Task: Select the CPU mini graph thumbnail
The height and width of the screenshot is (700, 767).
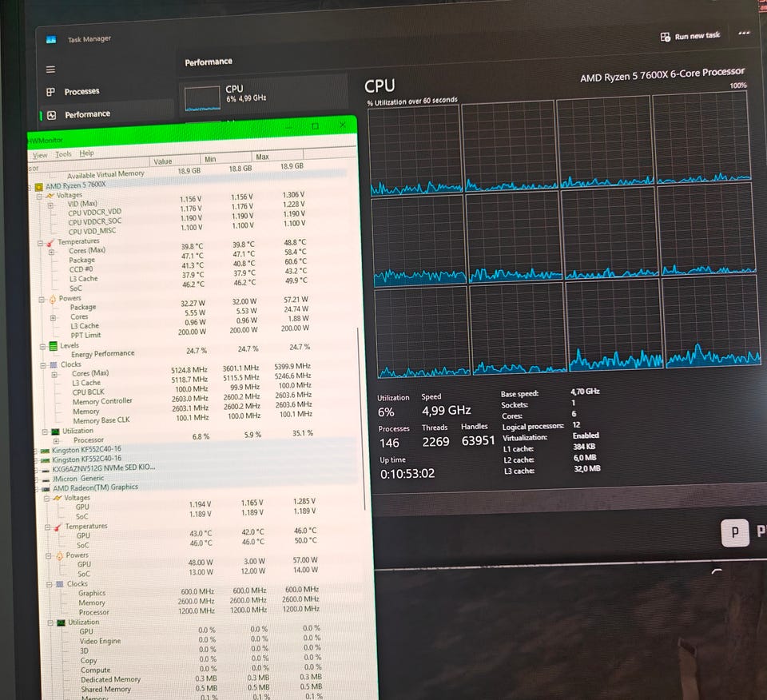Action: point(202,98)
